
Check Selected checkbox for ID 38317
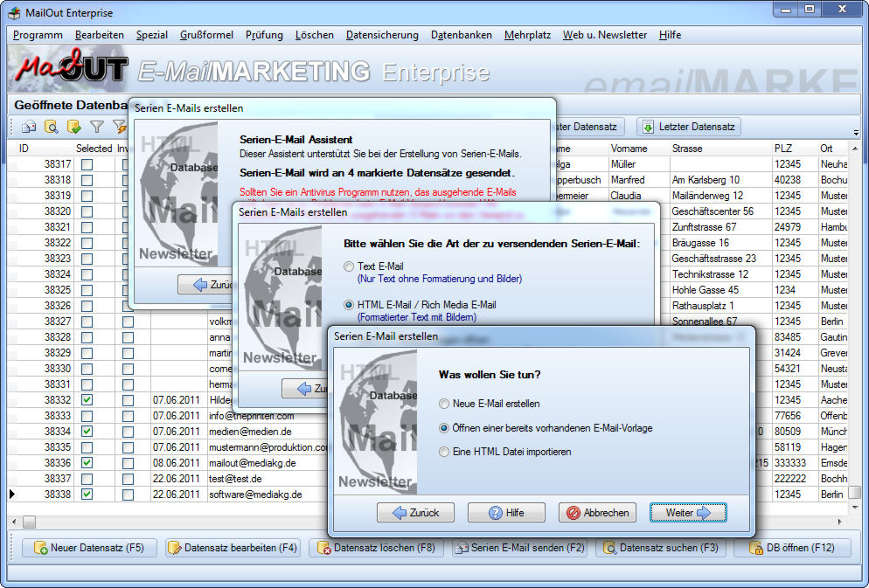pos(87,164)
